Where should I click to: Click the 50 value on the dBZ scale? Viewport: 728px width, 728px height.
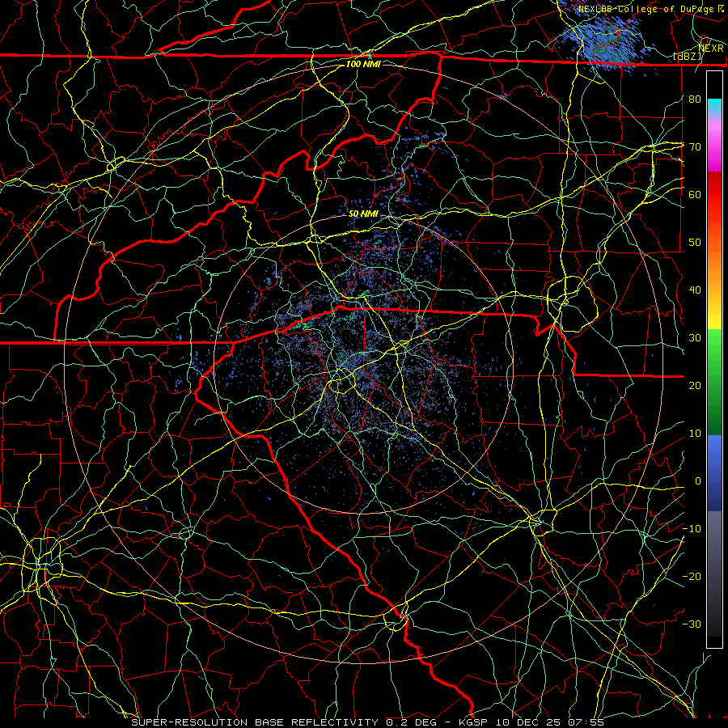point(695,243)
